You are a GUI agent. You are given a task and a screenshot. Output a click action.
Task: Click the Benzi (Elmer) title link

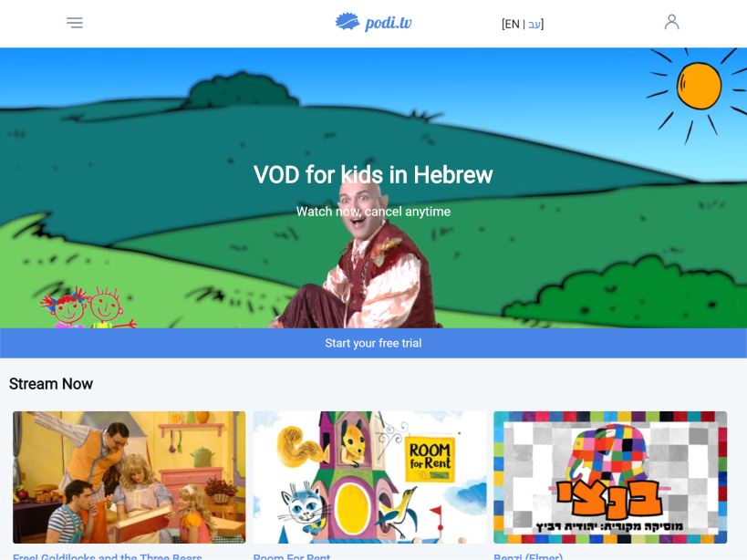528,556
